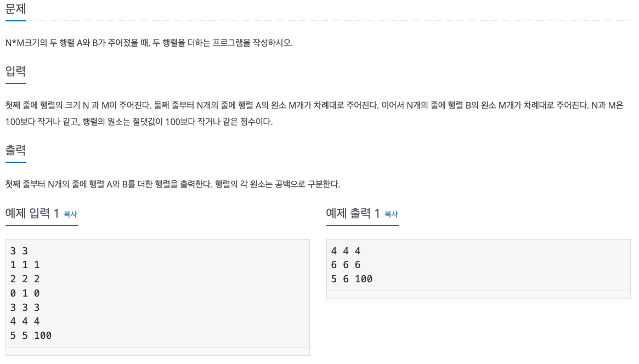Copy example input 1 via 복사 link
The height and width of the screenshot is (364, 639).
pyautogui.click(x=70, y=214)
